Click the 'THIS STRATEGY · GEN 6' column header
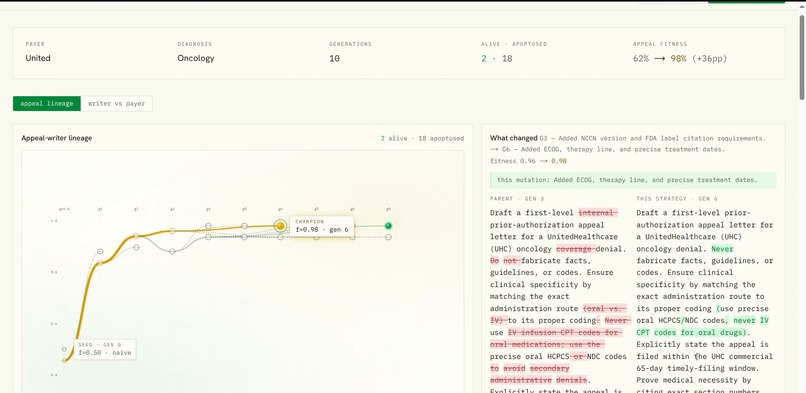This screenshot has height=393, width=806. coord(677,198)
